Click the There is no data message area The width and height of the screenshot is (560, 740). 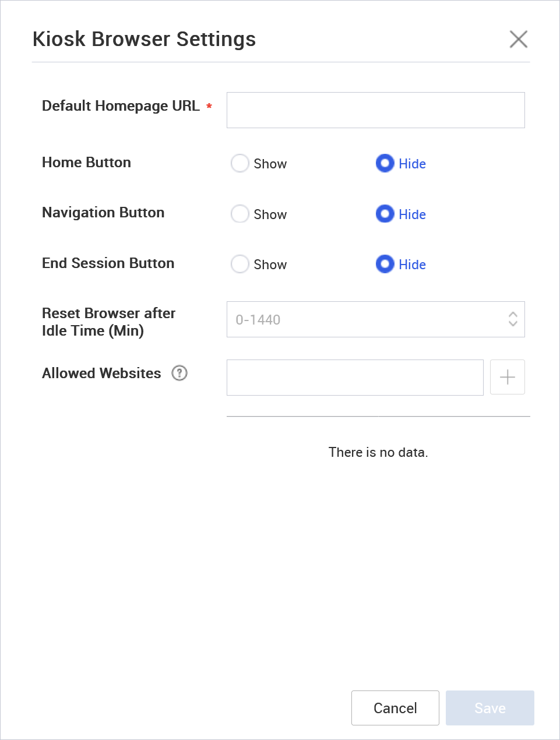[378, 452]
